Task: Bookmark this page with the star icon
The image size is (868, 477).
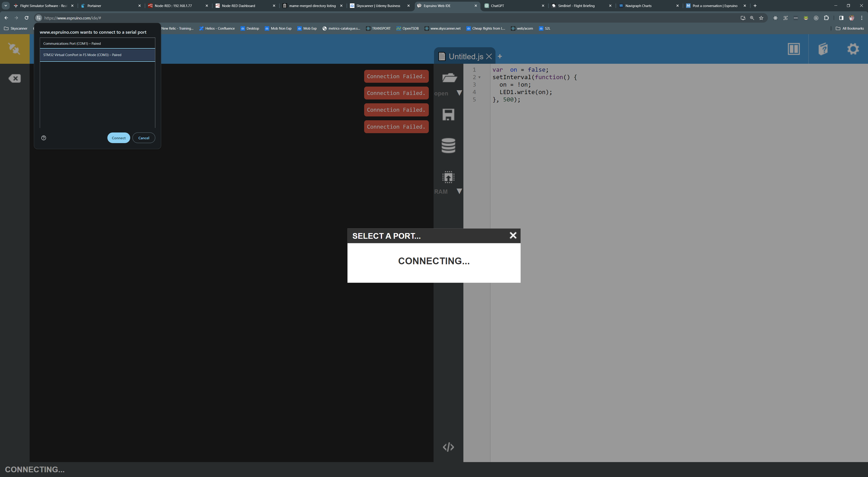Action: (761, 18)
